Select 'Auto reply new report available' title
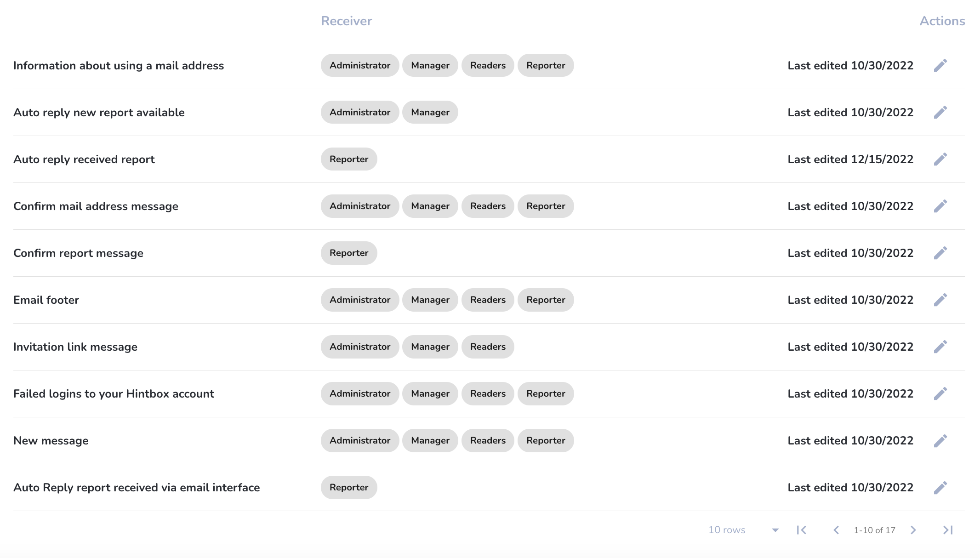Screen dimensions: 980x558 [99, 113]
